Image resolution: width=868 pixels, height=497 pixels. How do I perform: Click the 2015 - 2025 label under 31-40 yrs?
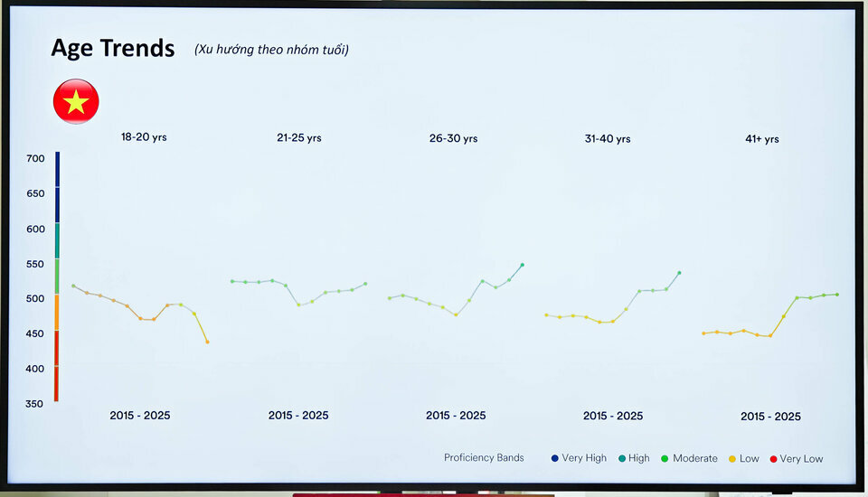click(613, 416)
